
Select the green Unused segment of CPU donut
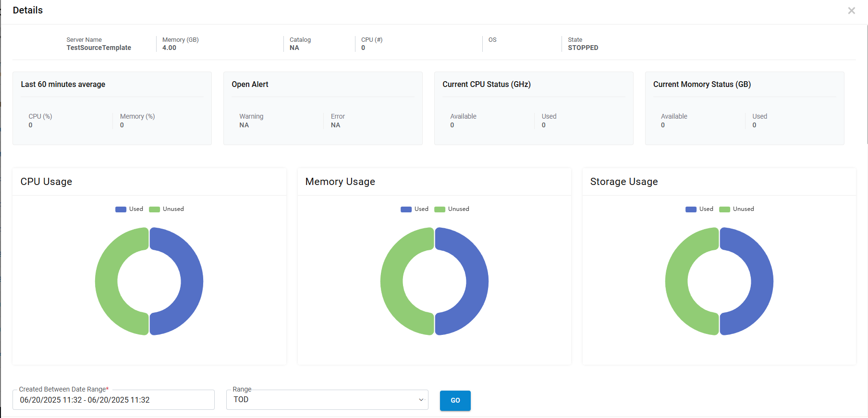[x=106, y=281]
